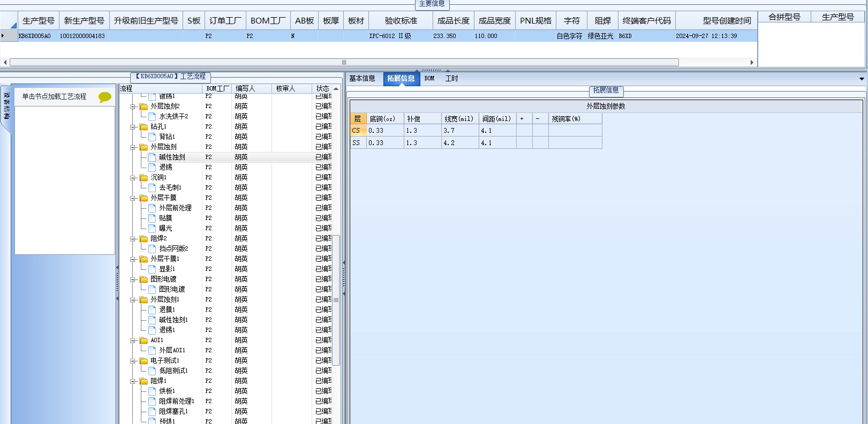Collapse the 外层蚀刻1 tree node
Image resolution: width=868 pixels, height=424 pixels.
133,300
